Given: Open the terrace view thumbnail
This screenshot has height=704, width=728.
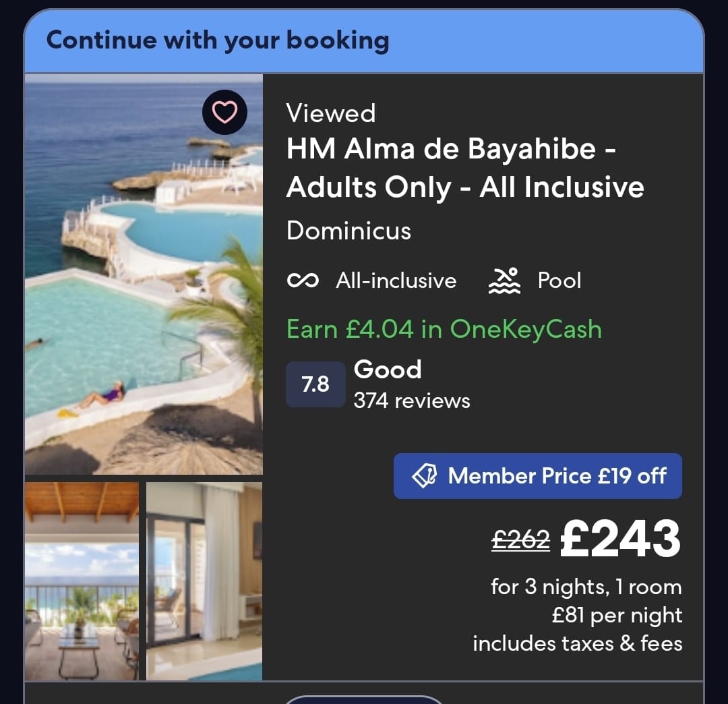Looking at the screenshot, I should [x=82, y=581].
